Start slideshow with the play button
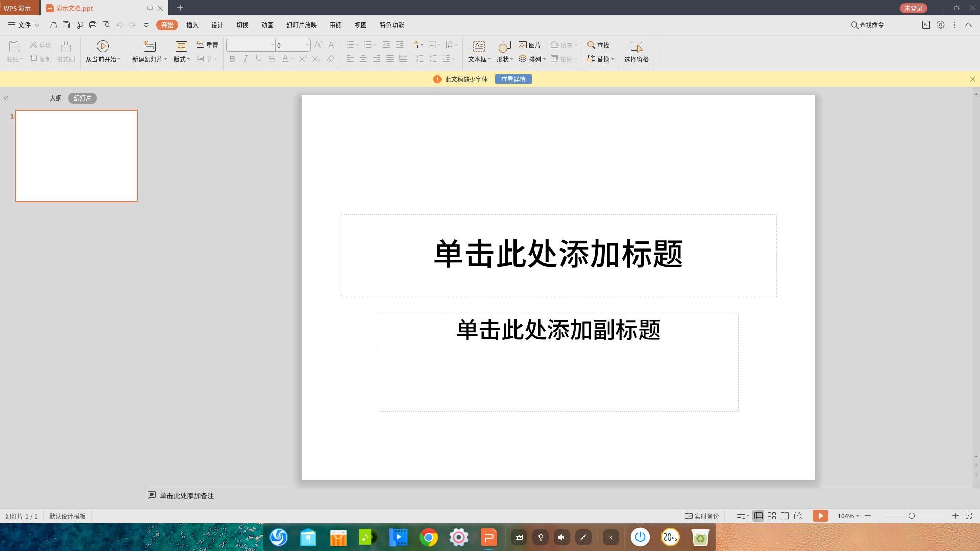The image size is (980, 551). pos(820,516)
